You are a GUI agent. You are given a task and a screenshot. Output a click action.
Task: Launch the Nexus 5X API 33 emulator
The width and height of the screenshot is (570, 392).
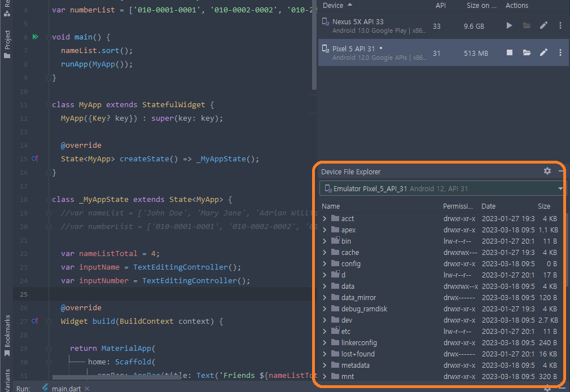pos(509,25)
